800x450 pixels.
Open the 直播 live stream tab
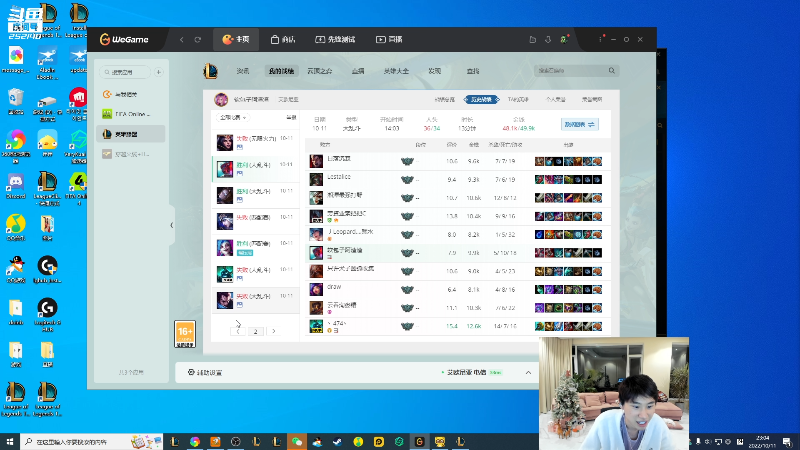389,39
